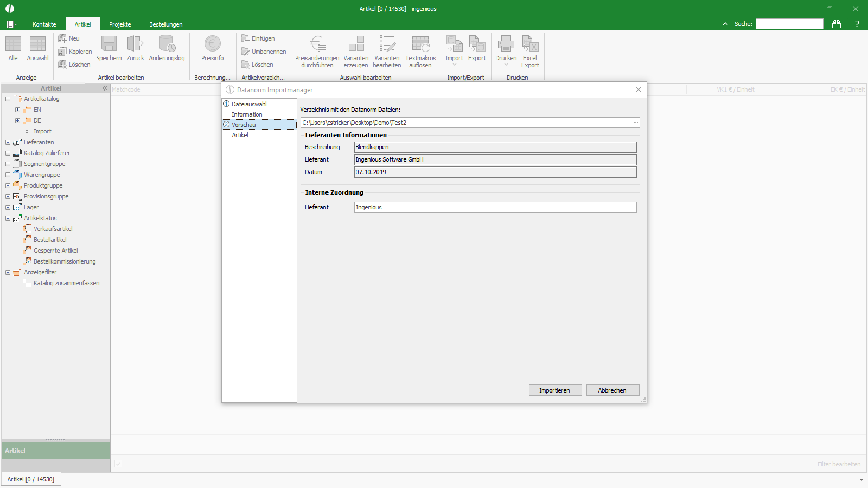Image resolution: width=868 pixels, height=488 pixels.
Task: Click the internal Lieferant input field
Action: point(495,207)
